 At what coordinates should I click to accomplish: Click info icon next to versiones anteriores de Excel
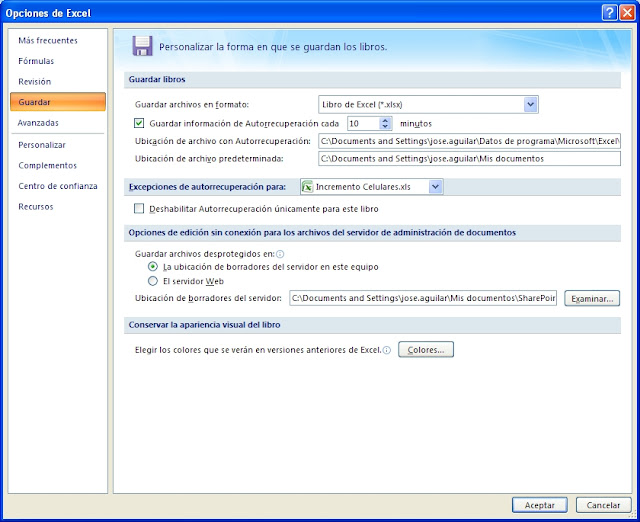[387, 350]
